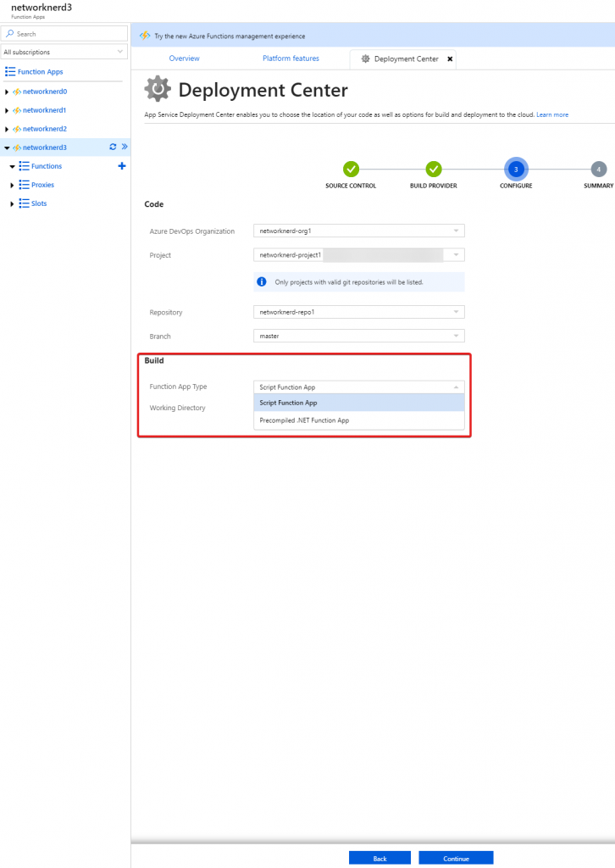This screenshot has width=615, height=868.
Task: Select the Deployment Center tab
Action: 402,58
